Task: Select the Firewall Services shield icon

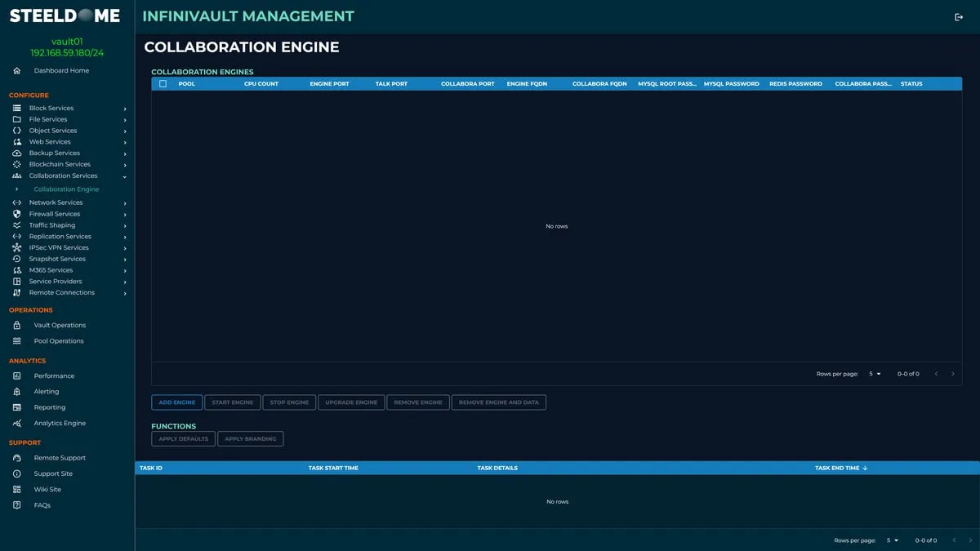Action: (x=18, y=213)
